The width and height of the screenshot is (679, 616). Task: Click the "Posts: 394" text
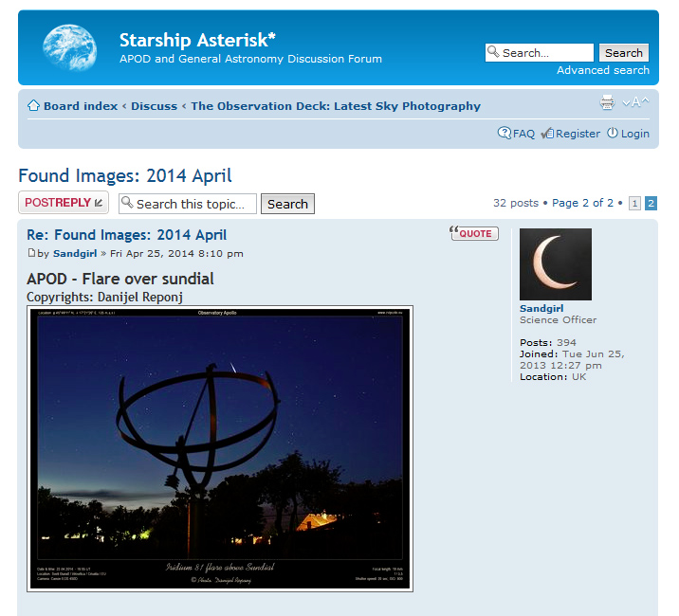tap(548, 343)
